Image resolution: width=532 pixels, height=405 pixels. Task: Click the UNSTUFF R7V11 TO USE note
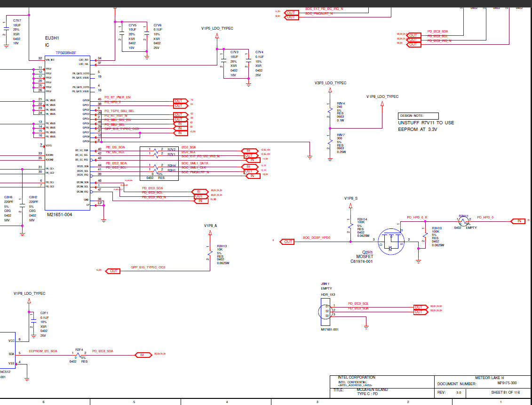tap(426, 122)
